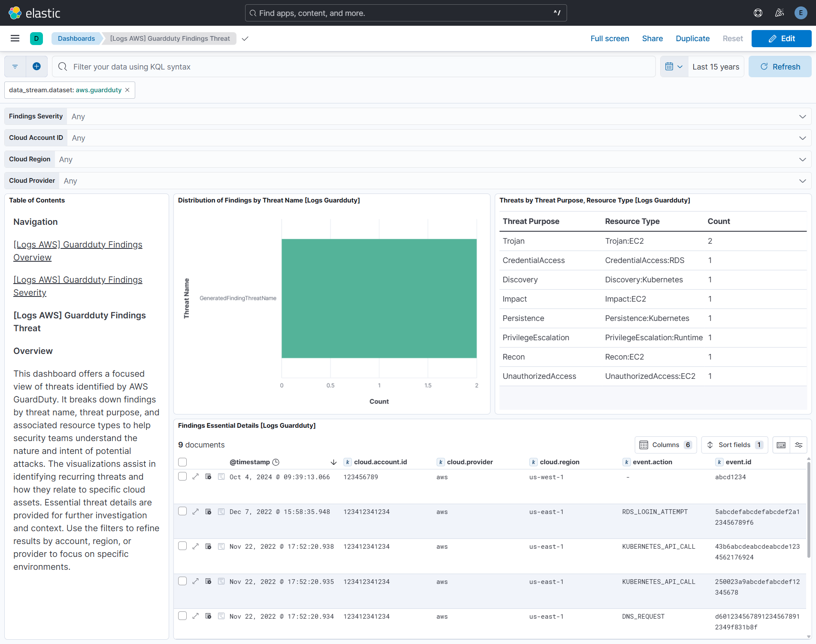Image resolution: width=816 pixels, height=644 pixels.
Task: Select Full screen from the top menu
Action: (610, 38)
